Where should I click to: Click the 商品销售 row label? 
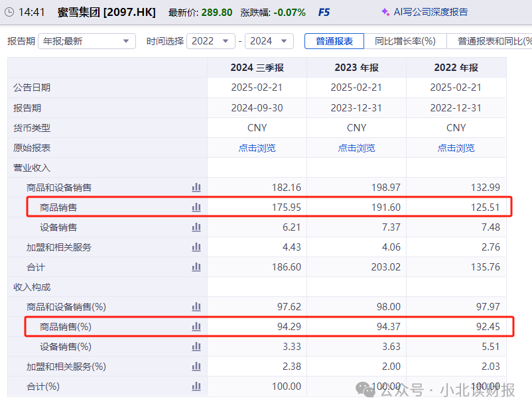58,207
